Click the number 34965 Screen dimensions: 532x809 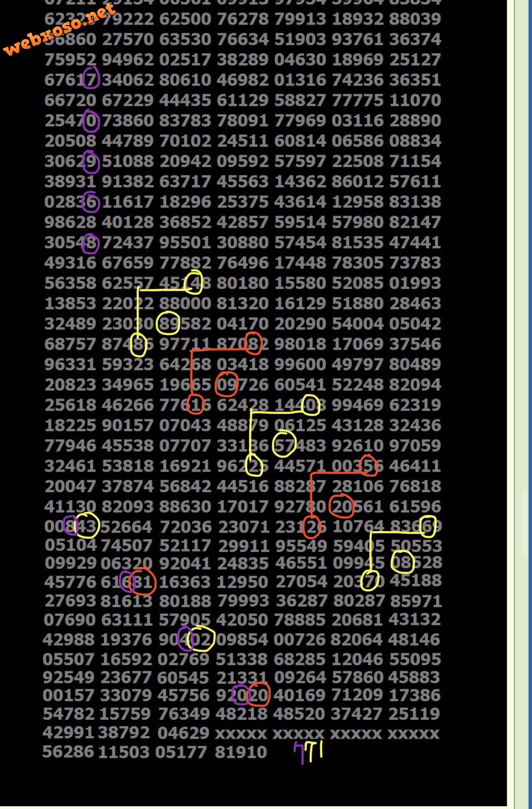pyautogui.click(x=128, y=385)
